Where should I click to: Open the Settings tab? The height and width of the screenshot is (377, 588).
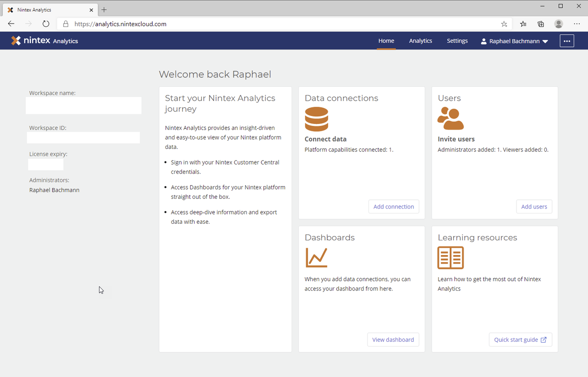(x=457, y=41)
